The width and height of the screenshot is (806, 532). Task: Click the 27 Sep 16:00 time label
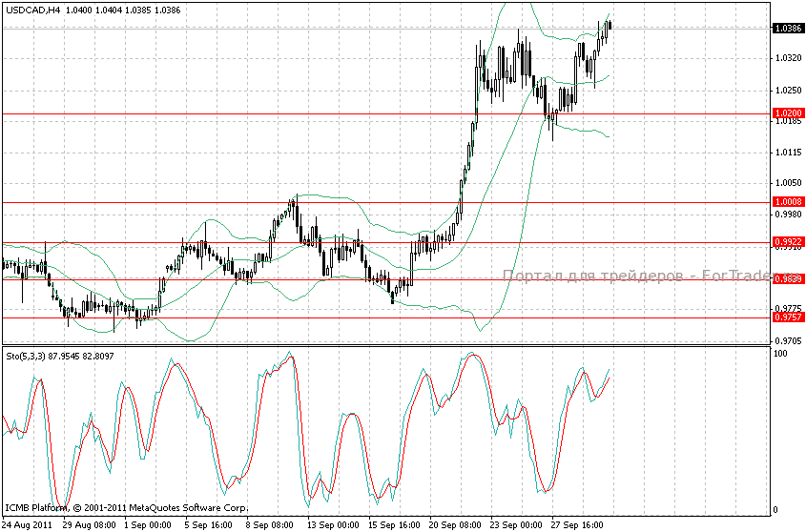(577, 525)
